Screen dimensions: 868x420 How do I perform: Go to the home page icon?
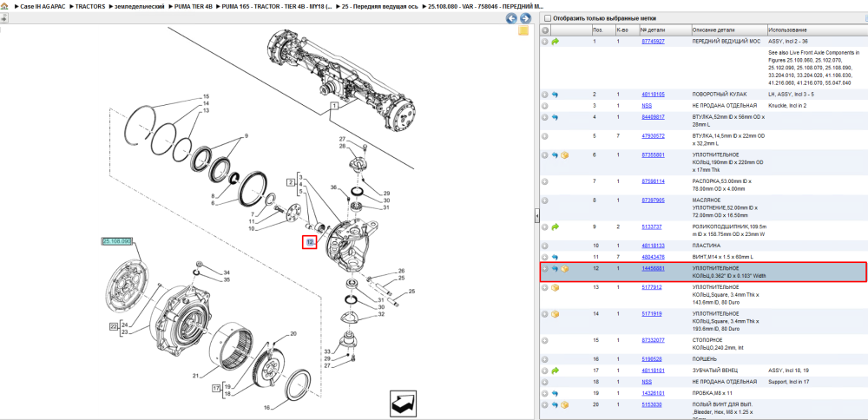pyautogui.click(x=5, y=6)
